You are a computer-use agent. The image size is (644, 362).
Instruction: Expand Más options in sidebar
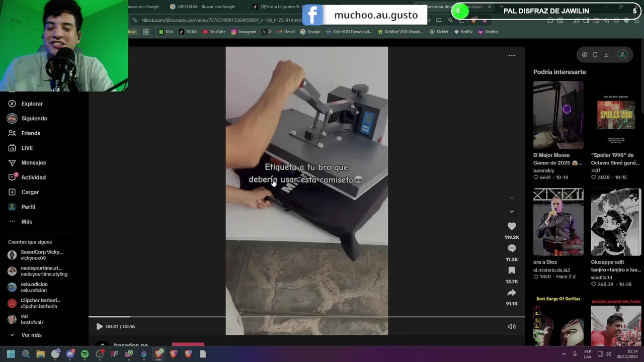pos(21,222)
